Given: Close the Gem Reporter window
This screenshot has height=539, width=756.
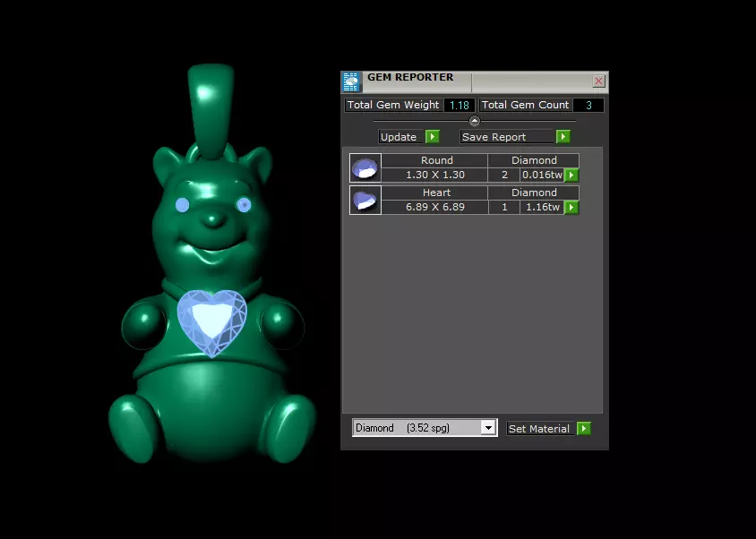Looking at the screenshot, I should coord(598,81).
